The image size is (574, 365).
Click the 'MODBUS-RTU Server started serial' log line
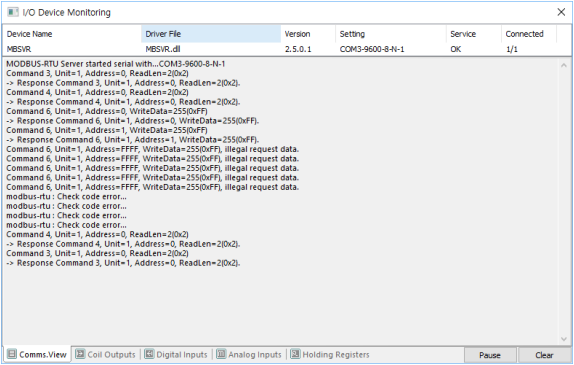[116, 64]
